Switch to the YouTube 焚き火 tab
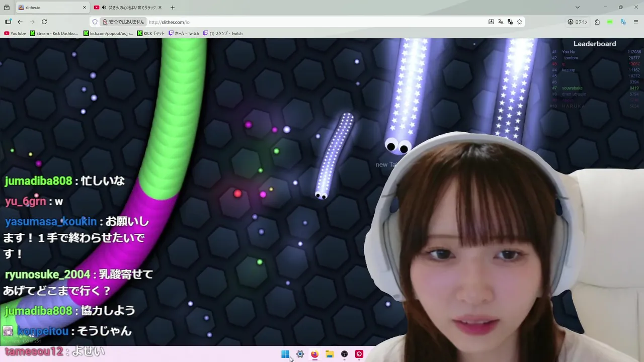644x362 pixels. click(128, 8)
